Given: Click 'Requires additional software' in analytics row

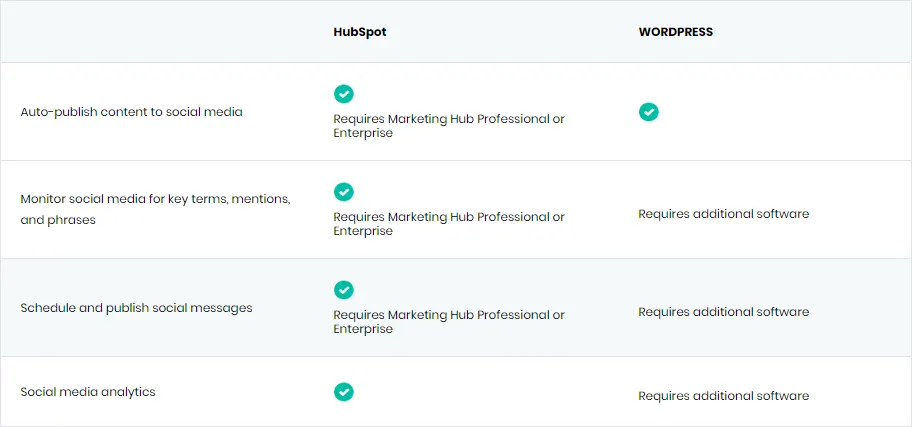Looking at the screenshot, I should tap(724, 396).
